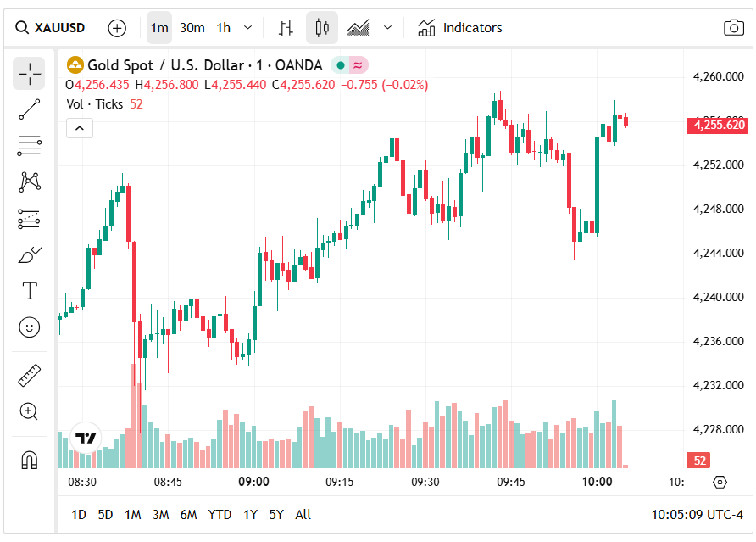Click the XAUUSD symbol search
The image size is (756, 542).
click(51, 28)
